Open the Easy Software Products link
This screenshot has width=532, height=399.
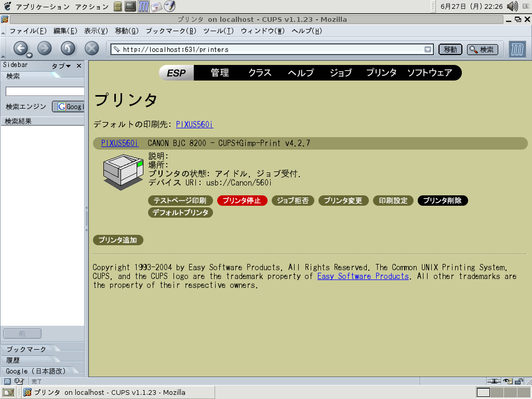[x=363, y=276]
